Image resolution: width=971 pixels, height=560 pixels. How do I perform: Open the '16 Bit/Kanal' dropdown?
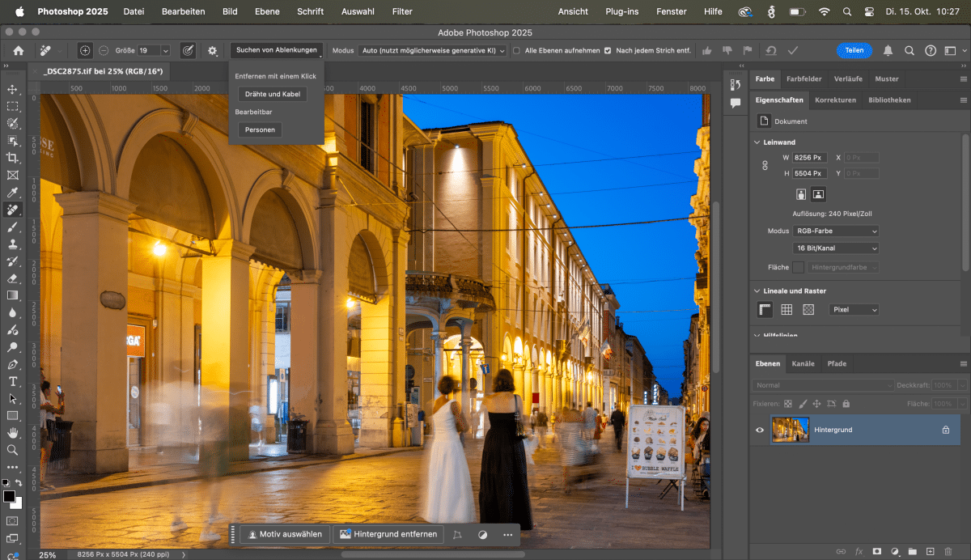835,248
